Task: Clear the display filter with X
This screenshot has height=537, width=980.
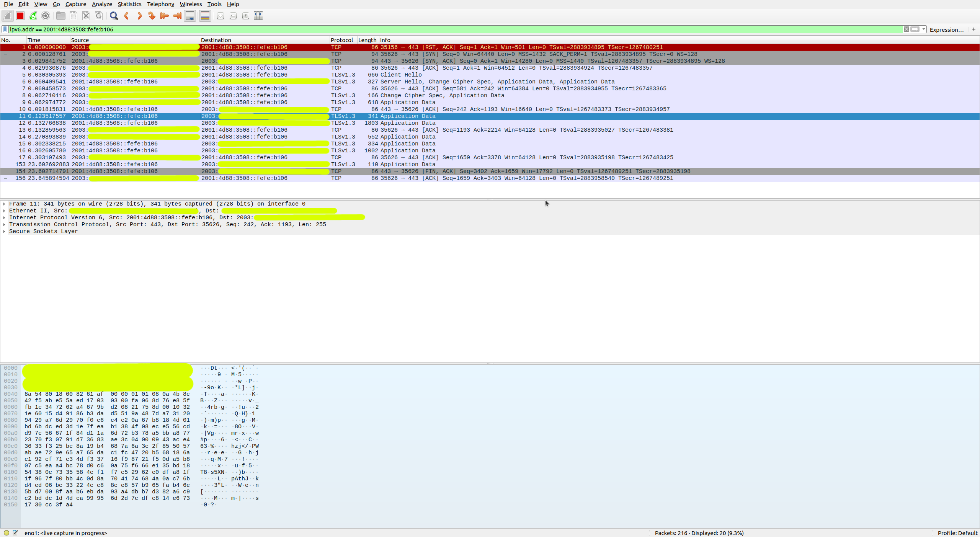Action: [x=906, y=29]
